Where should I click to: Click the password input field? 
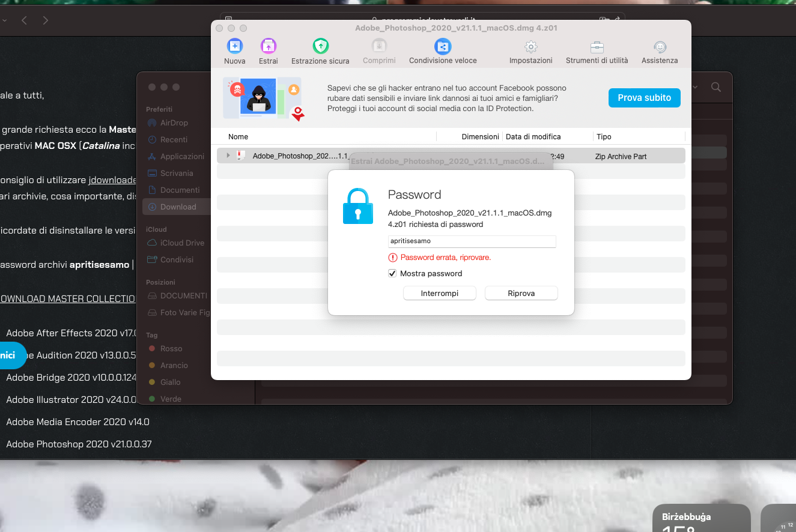pos(472,241)
